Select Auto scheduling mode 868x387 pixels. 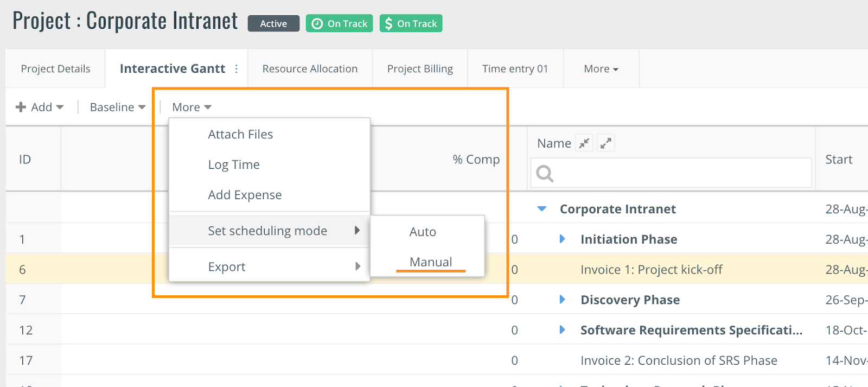pyautogui.click(x=423, y=232)
